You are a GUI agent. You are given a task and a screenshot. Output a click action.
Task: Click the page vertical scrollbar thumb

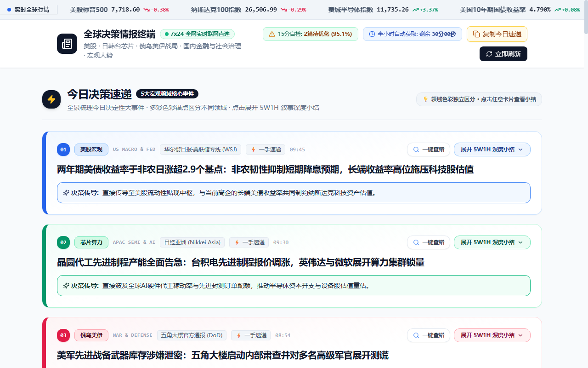586,17
